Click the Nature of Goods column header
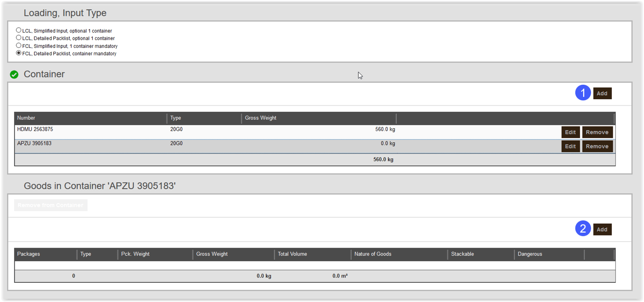The image size is (644, 302). (373, 254)
